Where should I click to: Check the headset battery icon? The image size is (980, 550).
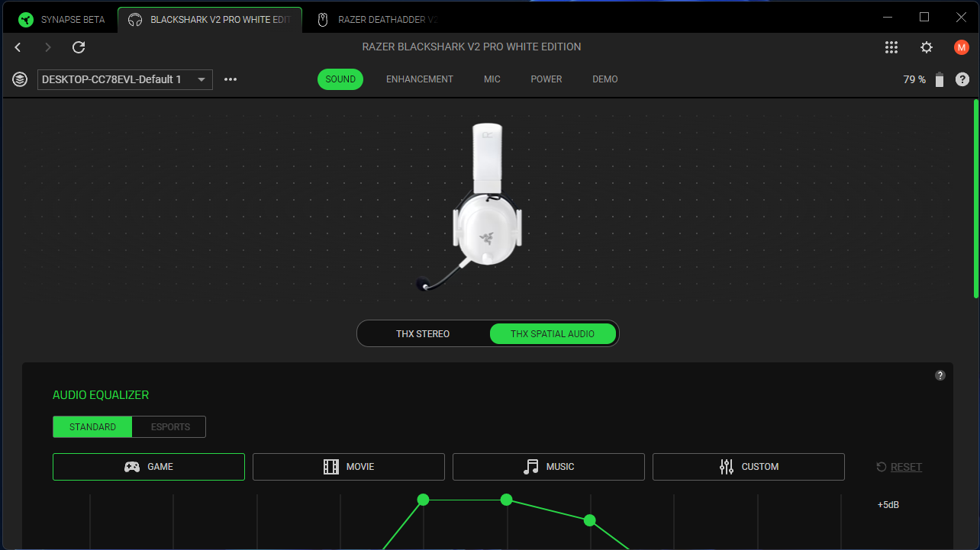pyautogui.click(x=940, y=79)
